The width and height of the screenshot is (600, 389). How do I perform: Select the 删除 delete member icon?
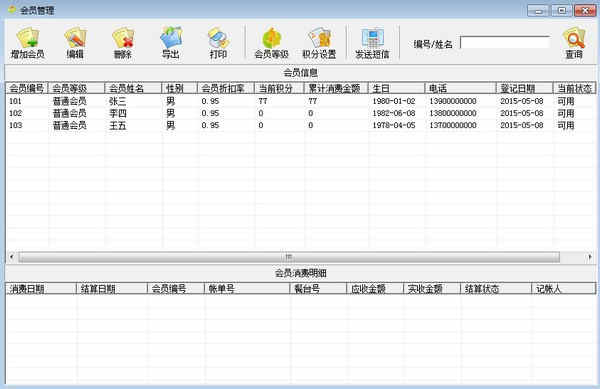coord(123,43)
